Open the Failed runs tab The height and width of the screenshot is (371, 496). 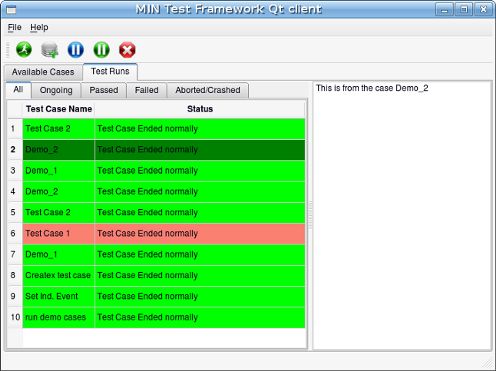click(147, 90)
